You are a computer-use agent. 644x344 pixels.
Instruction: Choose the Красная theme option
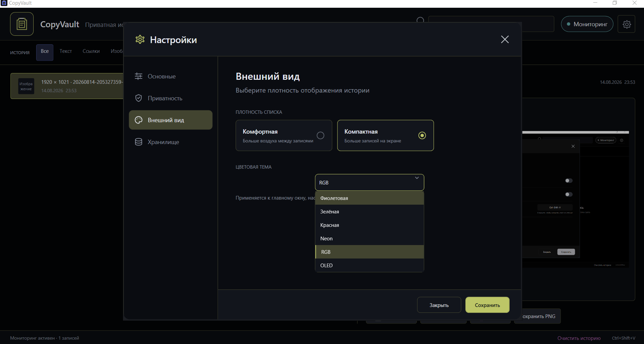(369, 225)
